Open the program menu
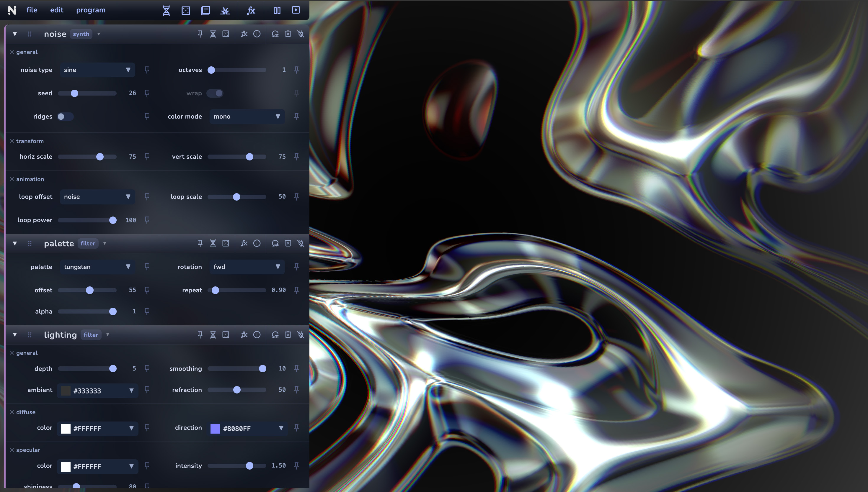 (x=91, y=10)
